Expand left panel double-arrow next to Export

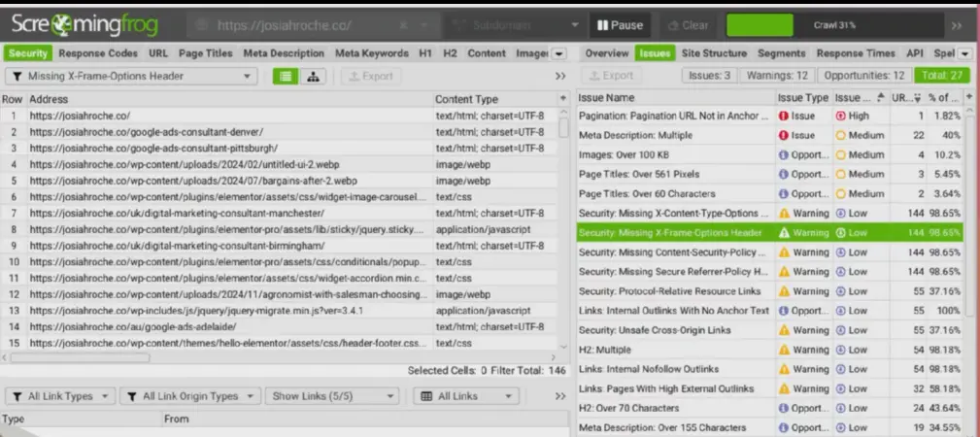[560, 77]
